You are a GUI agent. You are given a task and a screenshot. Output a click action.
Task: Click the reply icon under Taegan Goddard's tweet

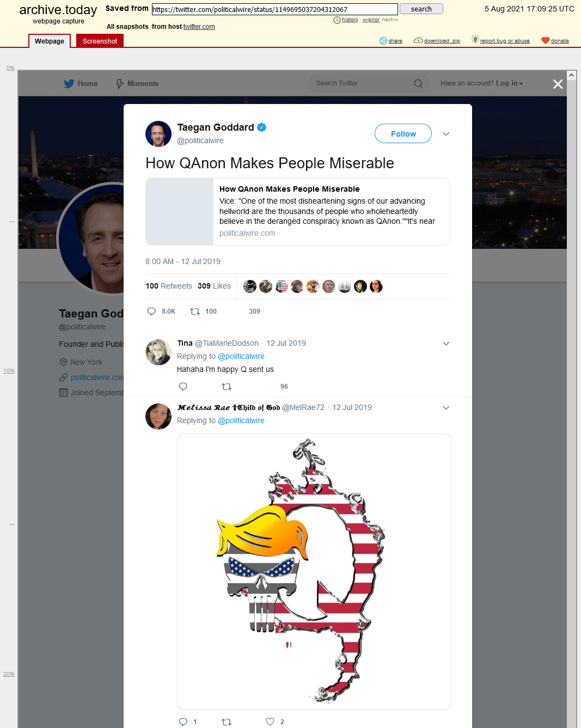[151, 311]
